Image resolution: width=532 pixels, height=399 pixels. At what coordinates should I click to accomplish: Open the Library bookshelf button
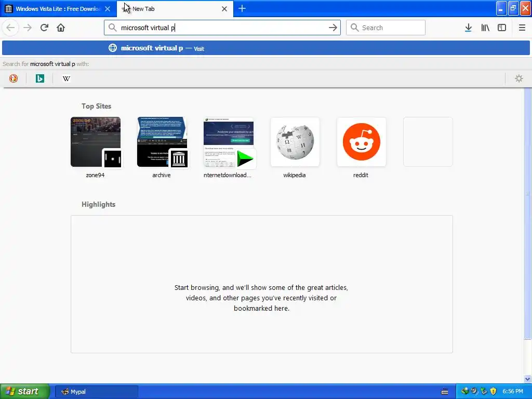pos(485,28)
